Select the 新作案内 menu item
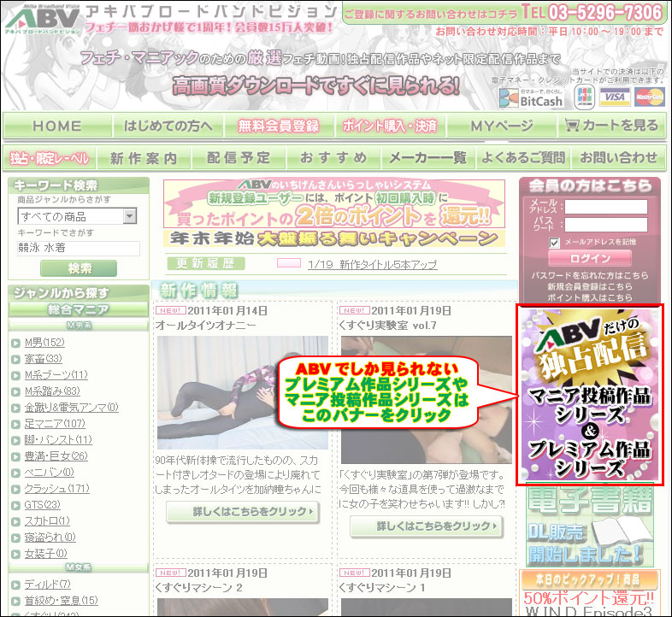672x617 pixels. click(144, 158)
